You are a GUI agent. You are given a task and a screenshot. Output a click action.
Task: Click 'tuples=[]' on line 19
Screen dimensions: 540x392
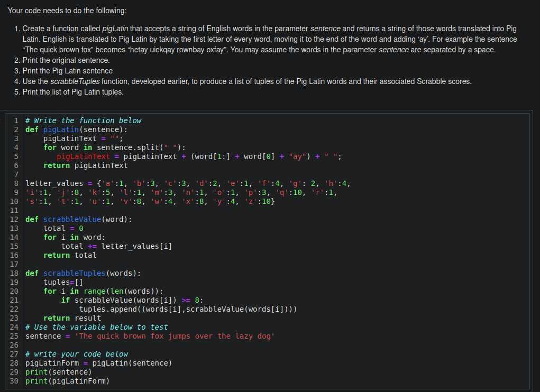[x=63, y=282]
